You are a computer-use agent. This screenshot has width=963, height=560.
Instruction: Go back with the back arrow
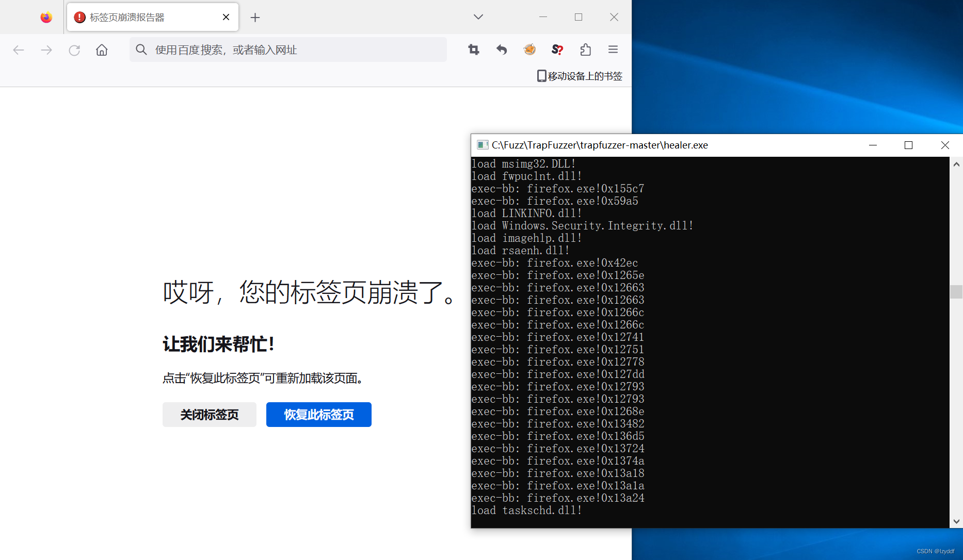point(19,50)
